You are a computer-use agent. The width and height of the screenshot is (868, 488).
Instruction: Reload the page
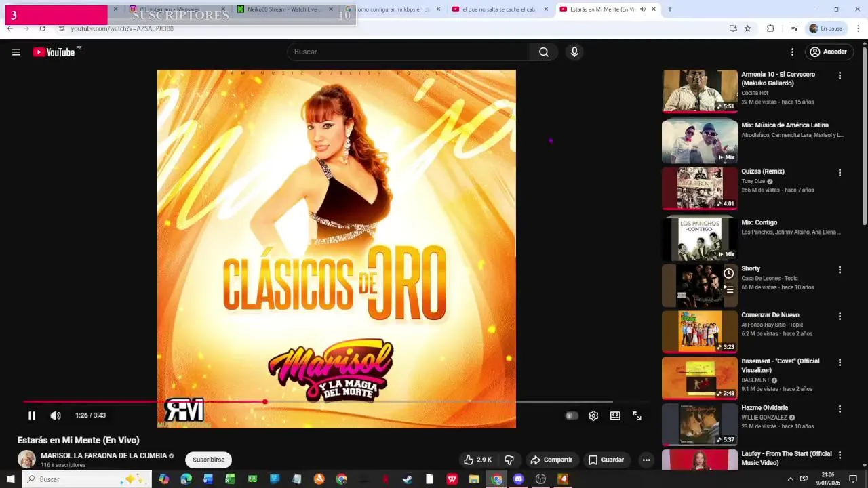pyautogui.click(x=42, y=28)
